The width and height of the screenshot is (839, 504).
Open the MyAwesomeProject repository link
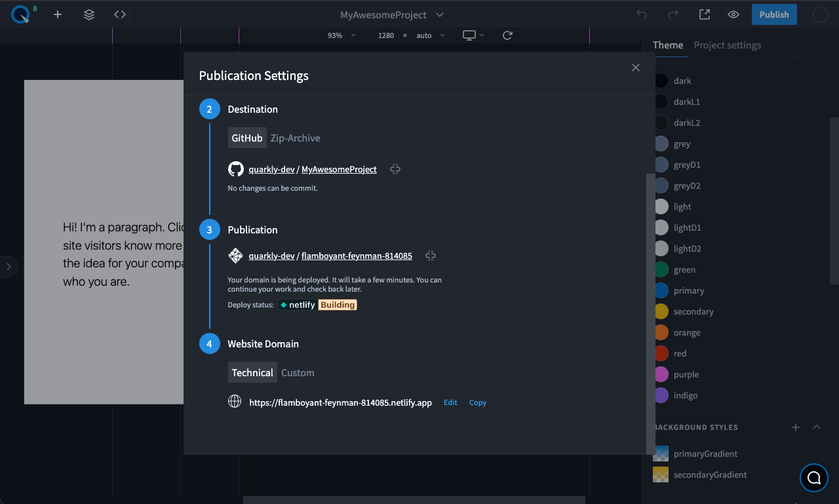point(339,169)
